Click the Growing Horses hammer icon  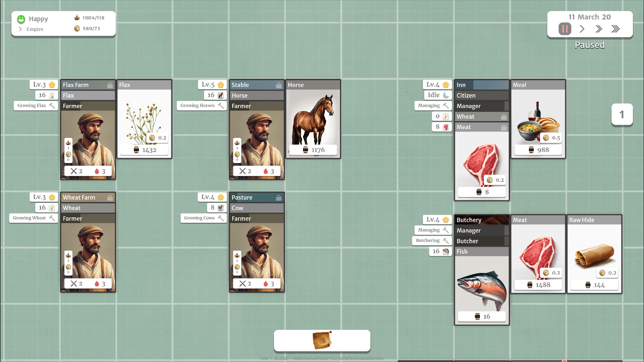coord(221,105)
